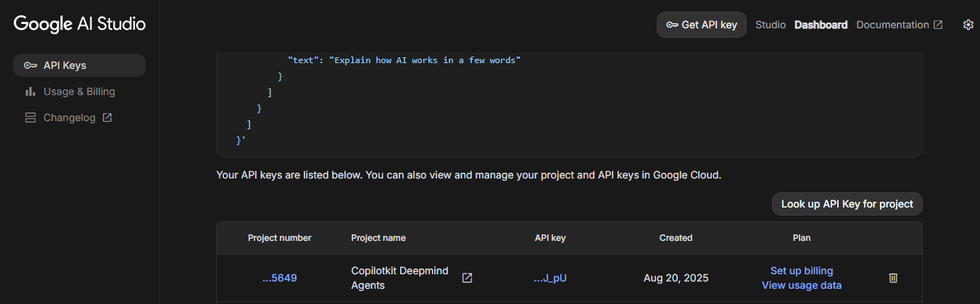Click the Get API key button
The width and height of the screenshot is (980, 304).
pos(702,25)
